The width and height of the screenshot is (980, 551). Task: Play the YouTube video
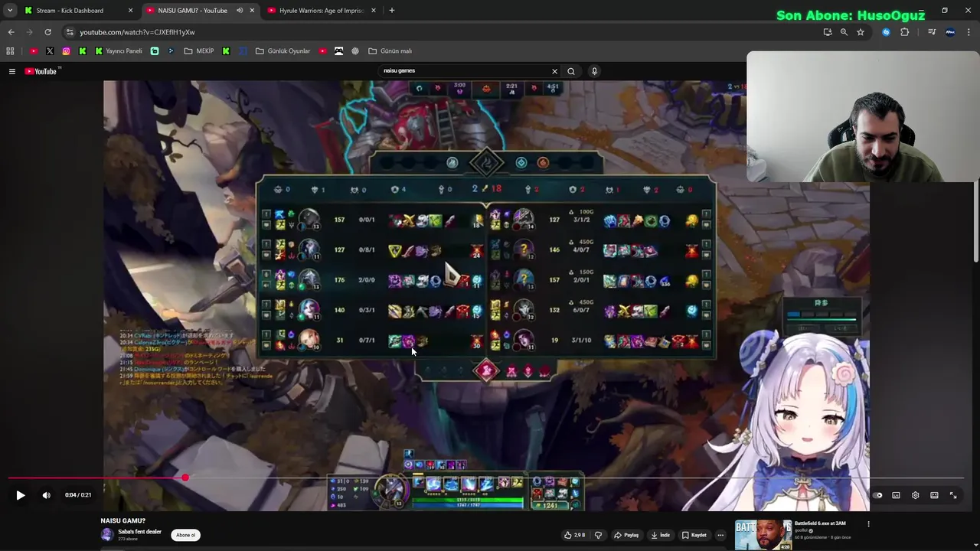(21, 495)
